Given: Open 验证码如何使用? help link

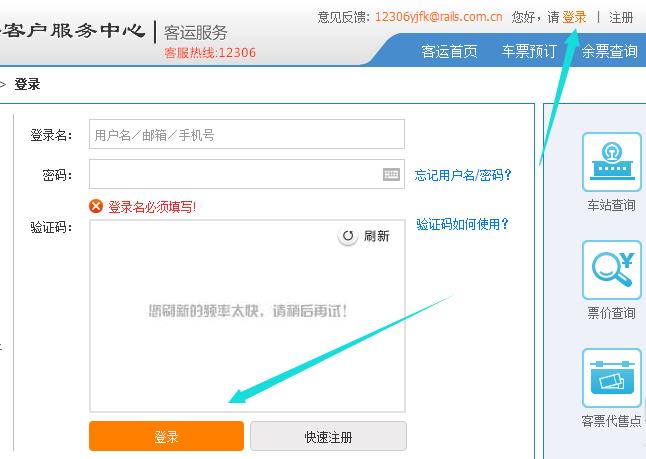Looking at the screenshot, I should (x=462, y=225).
